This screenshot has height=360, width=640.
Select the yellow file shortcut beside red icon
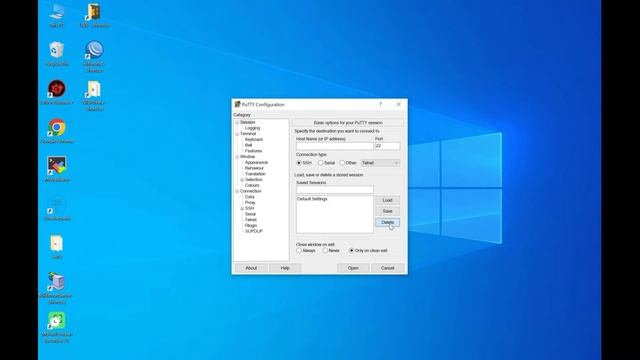pyautogui.click(x=93, y=89)
